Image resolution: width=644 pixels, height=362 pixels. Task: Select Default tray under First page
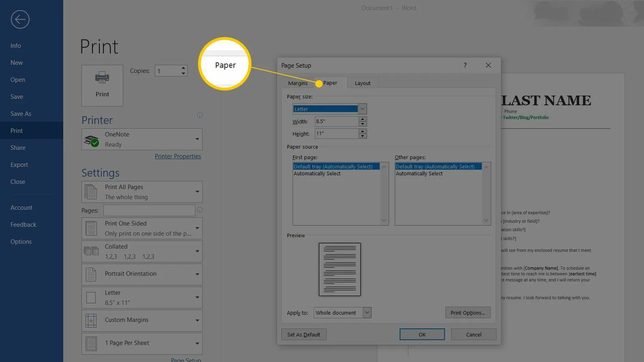pyautogui.click(x=336, y=166)
